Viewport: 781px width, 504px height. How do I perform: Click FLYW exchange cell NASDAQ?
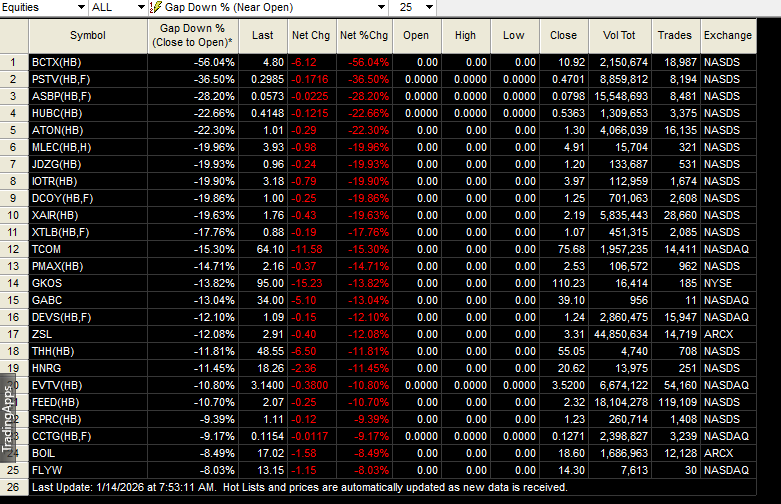click(726, 470)
